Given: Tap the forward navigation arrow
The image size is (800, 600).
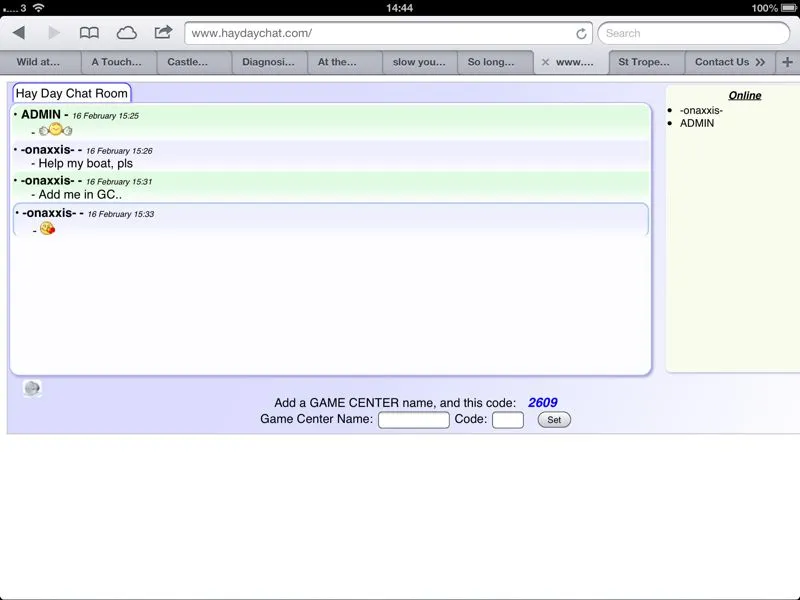Looking at the screenshot, I should click(x=53, y=33).
